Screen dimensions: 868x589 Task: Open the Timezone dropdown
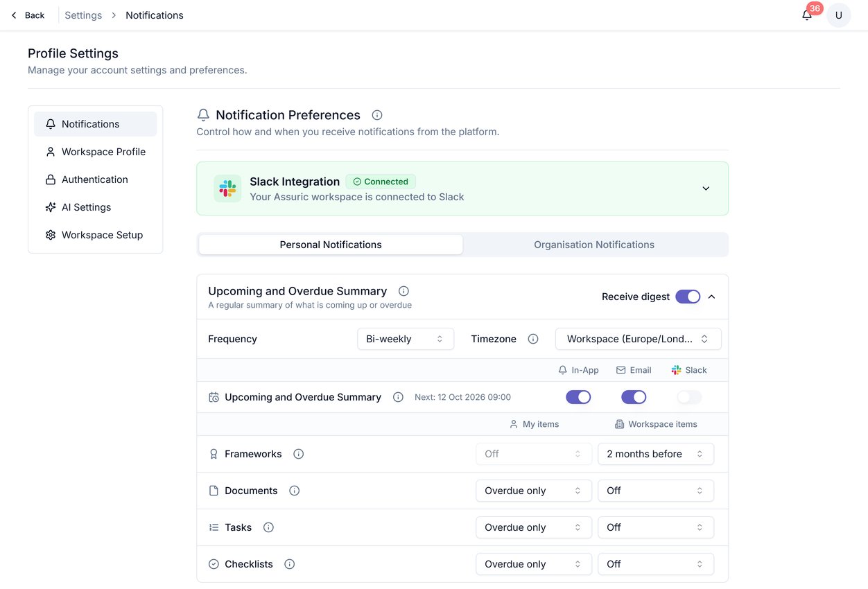639,339
